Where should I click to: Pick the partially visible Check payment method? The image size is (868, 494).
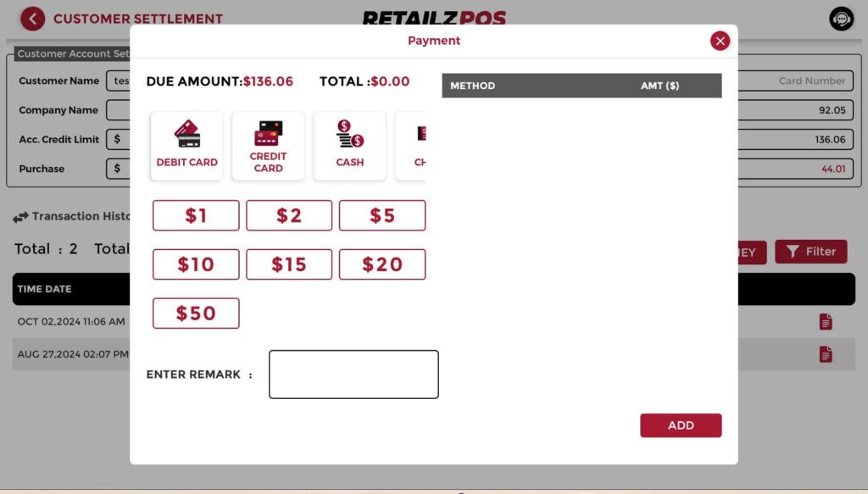pyautogui.click(x=411, y=146)
